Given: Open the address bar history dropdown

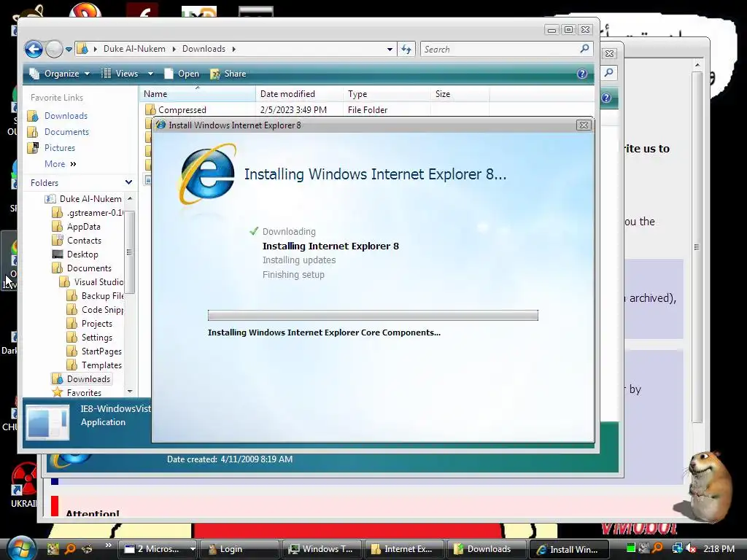Looking at the screenshot, I should [390, 49].
